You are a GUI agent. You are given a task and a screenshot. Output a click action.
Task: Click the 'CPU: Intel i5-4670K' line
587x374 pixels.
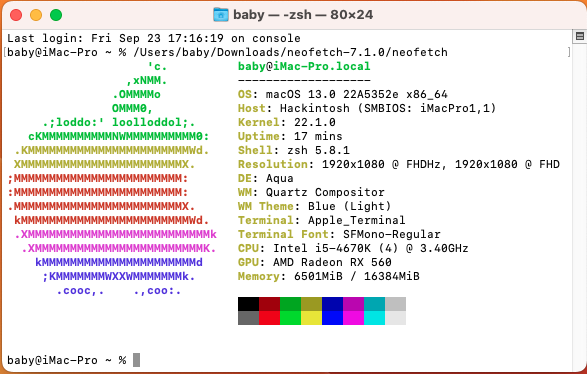[353, 248]
